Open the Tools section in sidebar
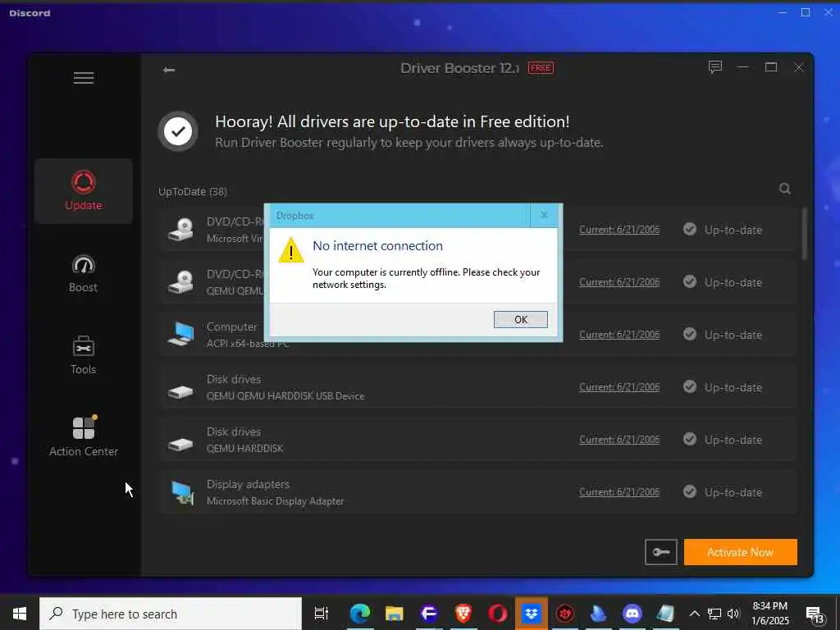Viewport: 840px width, 630px height. (84, 355)
